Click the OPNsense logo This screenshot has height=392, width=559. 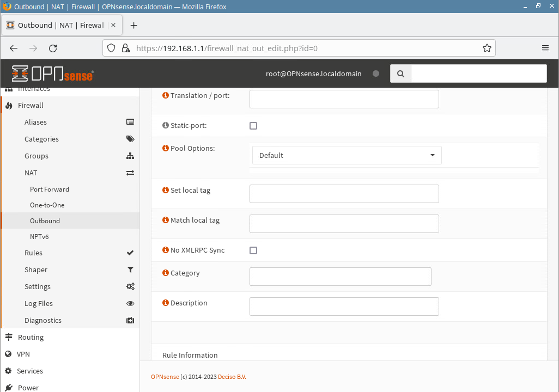coord(52,73)
